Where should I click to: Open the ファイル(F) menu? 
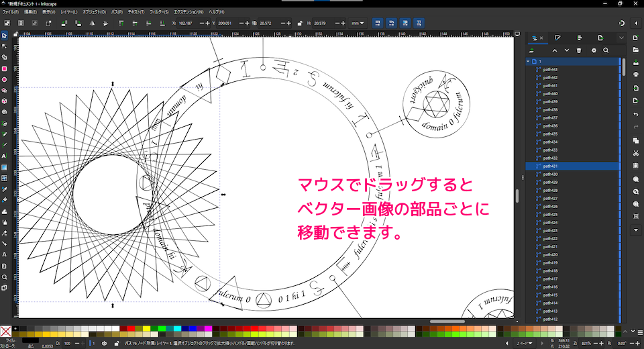coord(11,12)
